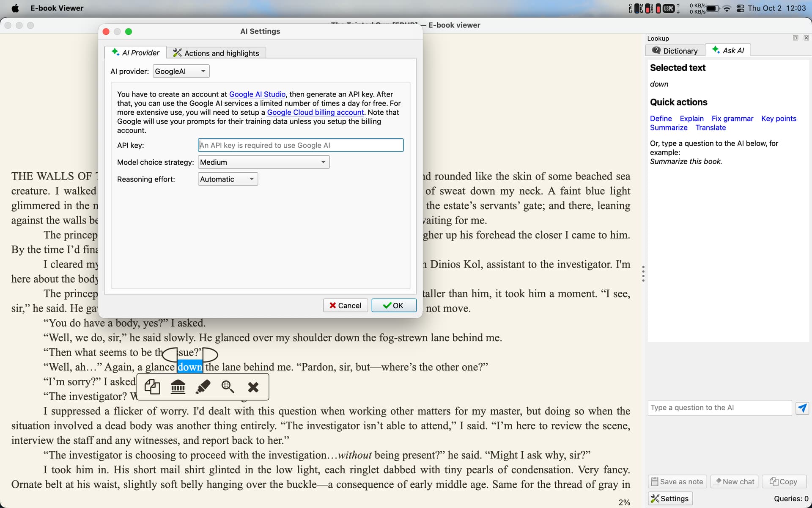The image size is (812, 508).
Task: Switch to Actions and highlights tab
Action: point(216,53)
